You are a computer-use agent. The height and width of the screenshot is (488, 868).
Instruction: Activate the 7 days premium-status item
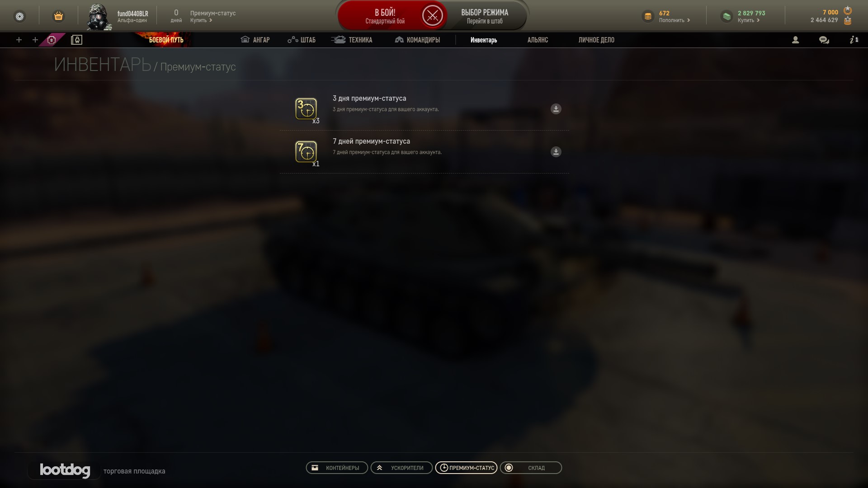pyautogui.click(x=556, y=152)
